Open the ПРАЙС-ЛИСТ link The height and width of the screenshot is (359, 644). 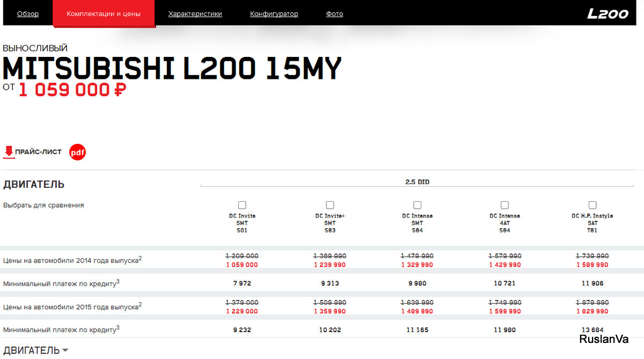pos(38,152)
